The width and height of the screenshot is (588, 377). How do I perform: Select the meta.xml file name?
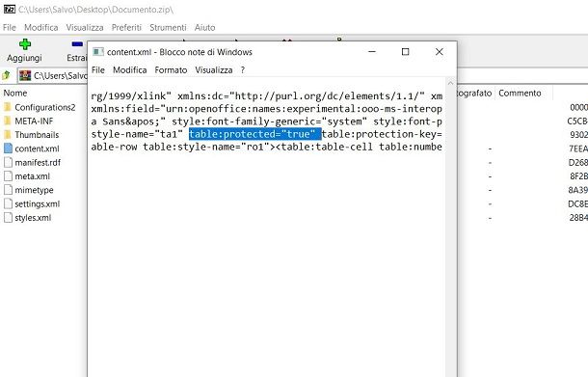pyautogui.click(x=32, y=176)
